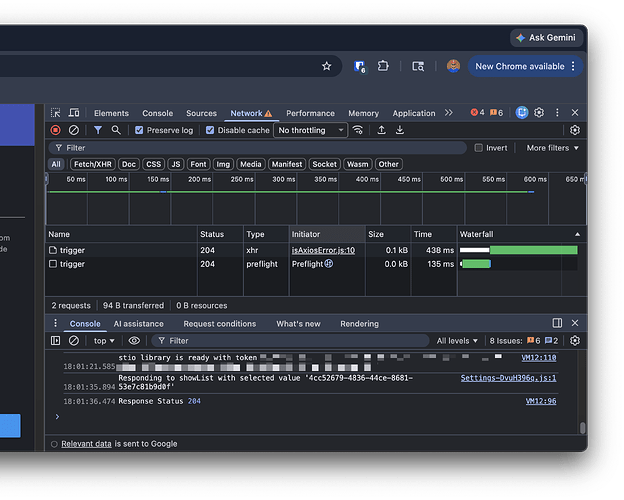Open DevTools settings gear
Viewport: 624px width, 500px height.
(x=539, y=113)
